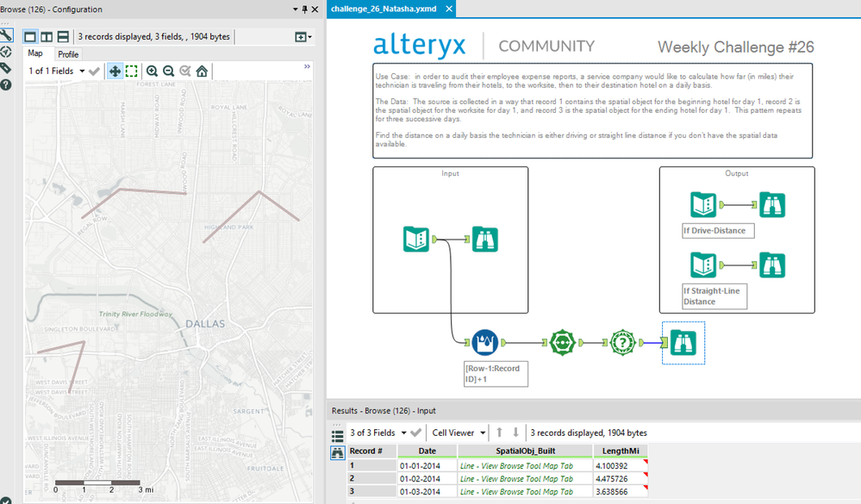Select the Output container title
This screenshot has width=861, height=504.
(736, 173)
